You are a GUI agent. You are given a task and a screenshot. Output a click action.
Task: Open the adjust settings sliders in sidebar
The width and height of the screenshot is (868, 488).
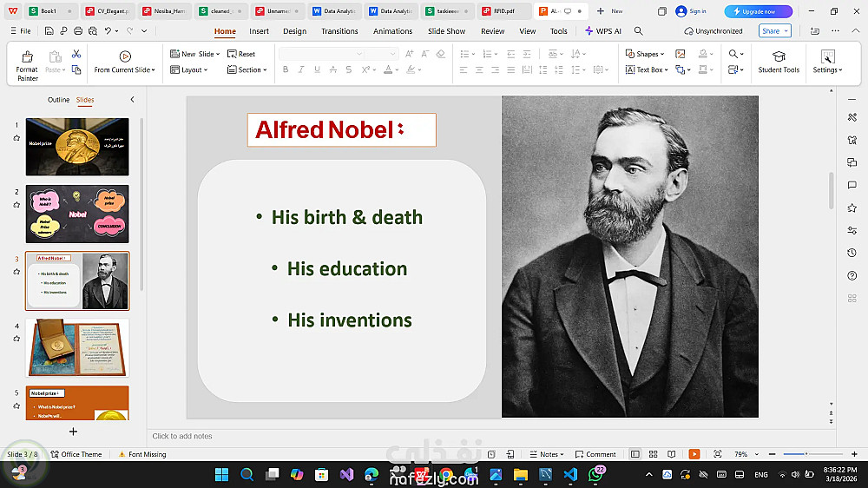pyautogui.click(x=852, y=230)
